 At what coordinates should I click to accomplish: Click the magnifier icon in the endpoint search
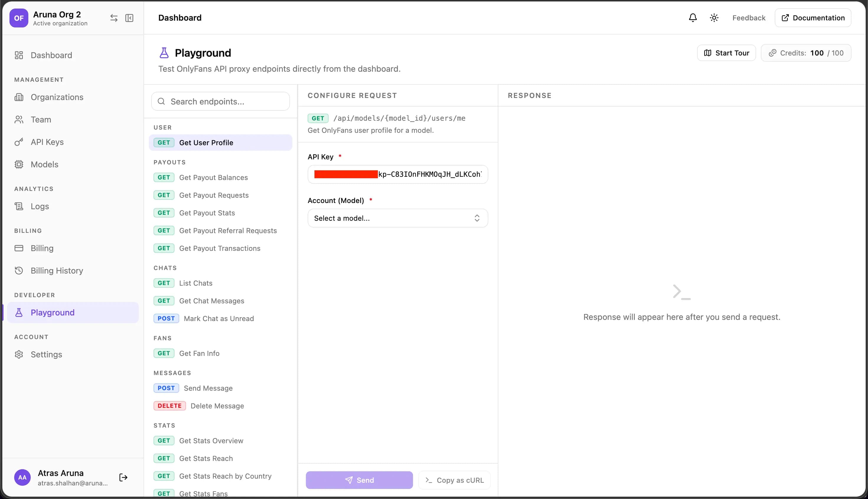161,102
